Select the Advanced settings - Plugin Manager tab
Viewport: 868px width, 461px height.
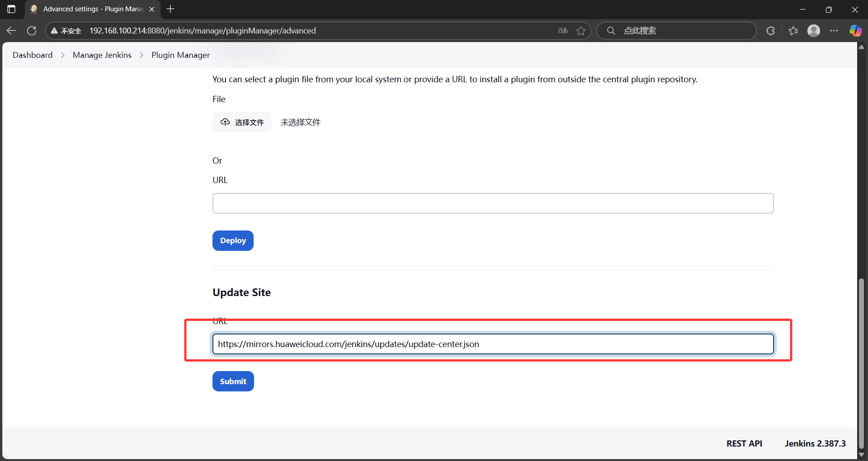pyautogui.click(x=93, y=9)
